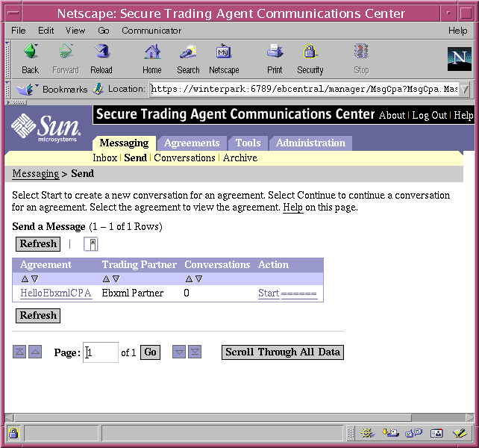Screen dimensions: 479x448
Task: Open the Archive subtab
Action: coord(240,158)
